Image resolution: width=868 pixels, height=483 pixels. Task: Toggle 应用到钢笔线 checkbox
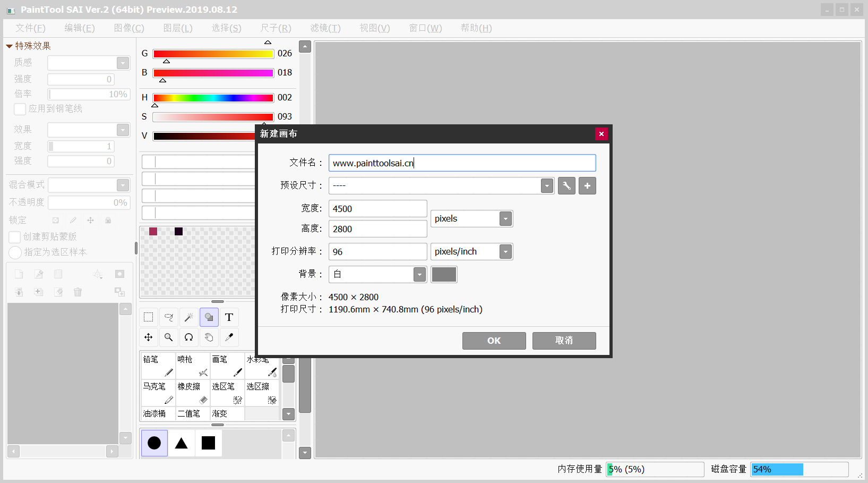coord(20,109)
